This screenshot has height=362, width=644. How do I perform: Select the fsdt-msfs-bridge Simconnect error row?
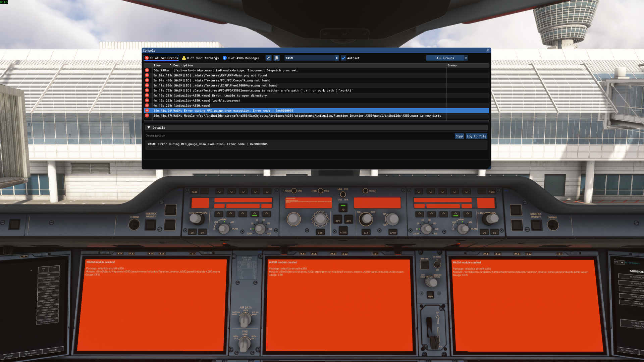point(235,70)
